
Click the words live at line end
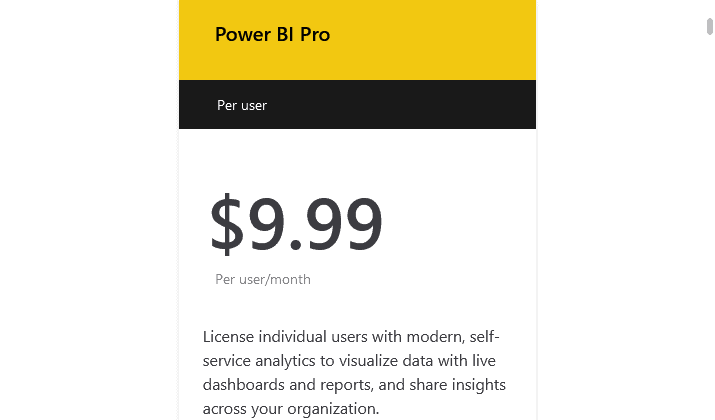(x=484, y=361)
